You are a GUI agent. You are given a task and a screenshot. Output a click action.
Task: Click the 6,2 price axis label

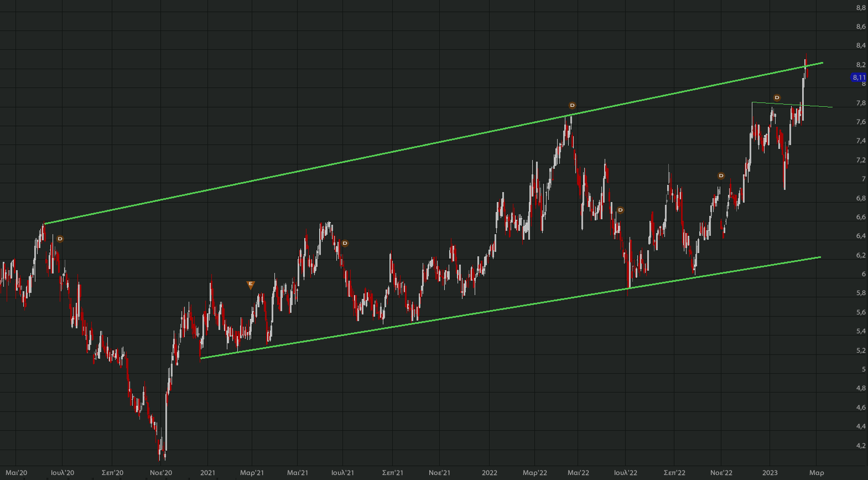click(x=861, y=255)
